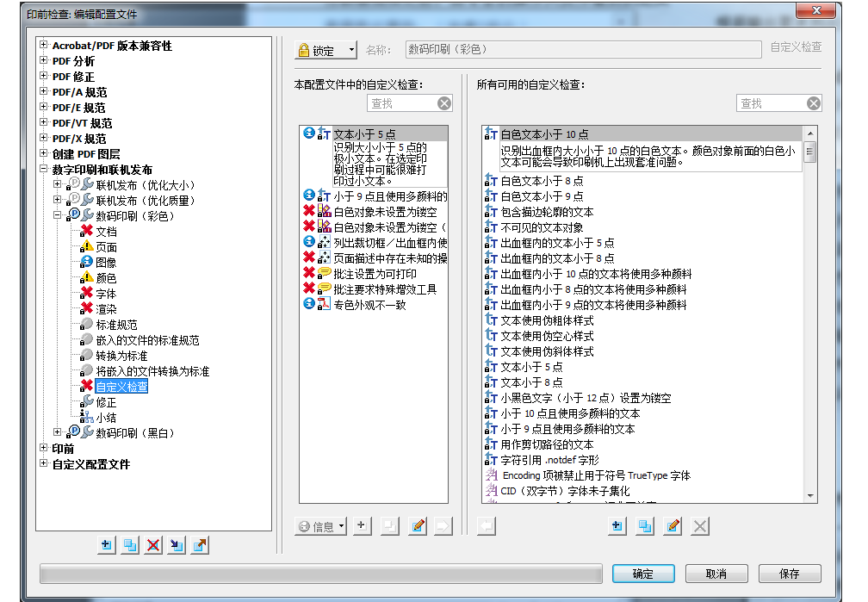This screenshot has width=868, height=602.
Task: Click the available checks list scrollbar down arrow
Action: coord(810,496)
